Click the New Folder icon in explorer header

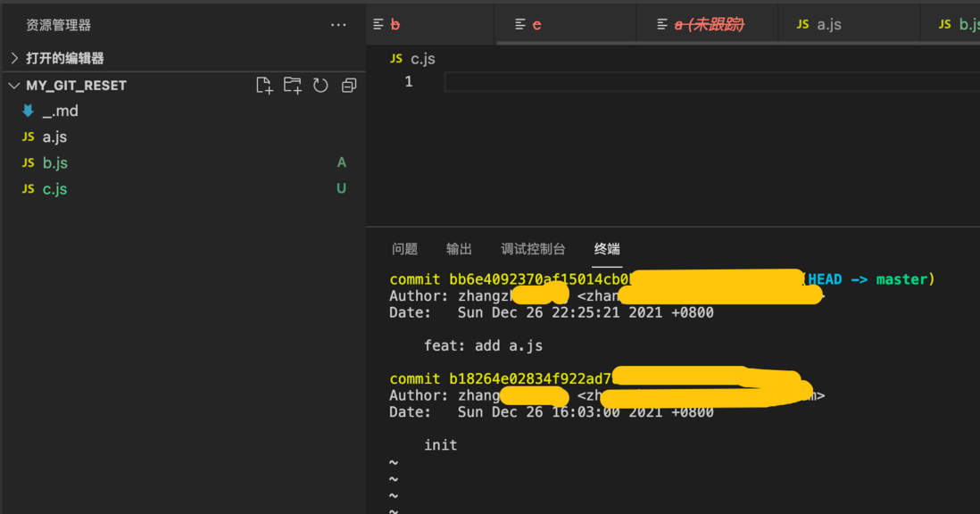(293, 86)
